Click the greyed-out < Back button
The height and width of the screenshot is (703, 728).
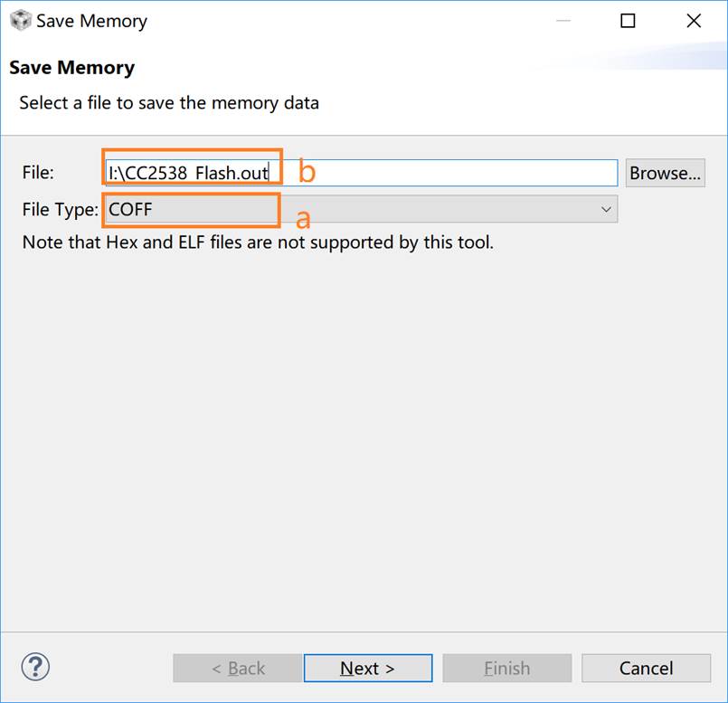click(237, 669)
